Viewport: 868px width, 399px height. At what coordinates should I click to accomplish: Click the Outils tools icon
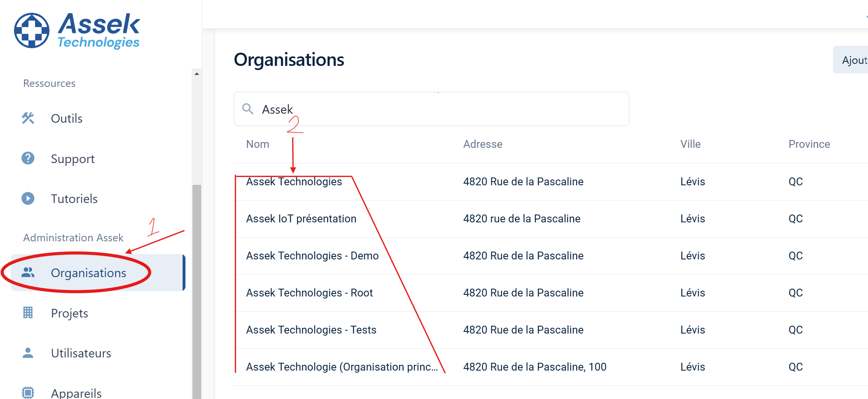(x=28, y=119)
